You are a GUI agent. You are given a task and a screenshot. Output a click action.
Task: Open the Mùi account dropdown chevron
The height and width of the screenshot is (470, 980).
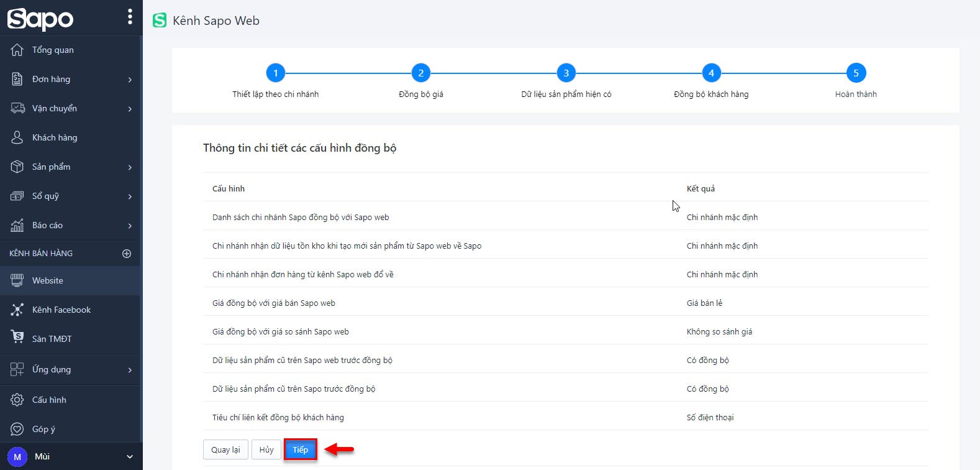(130, 457)
